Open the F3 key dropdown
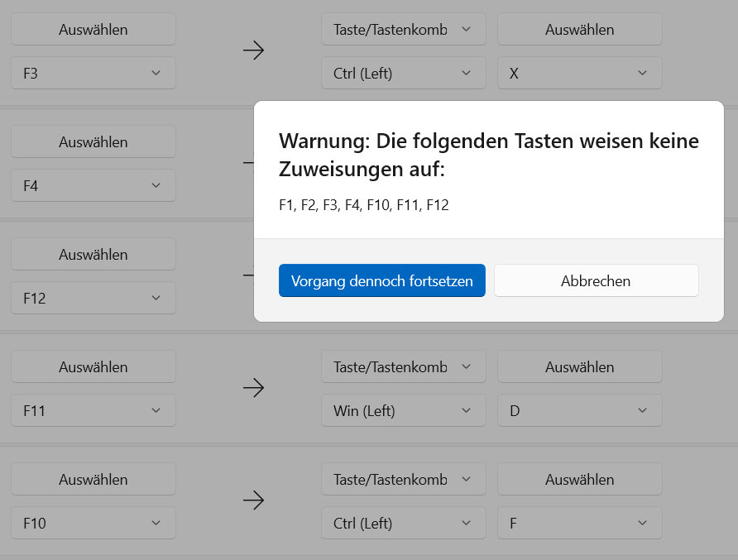The height and width of the screenshot is (560, 738). 93,73
